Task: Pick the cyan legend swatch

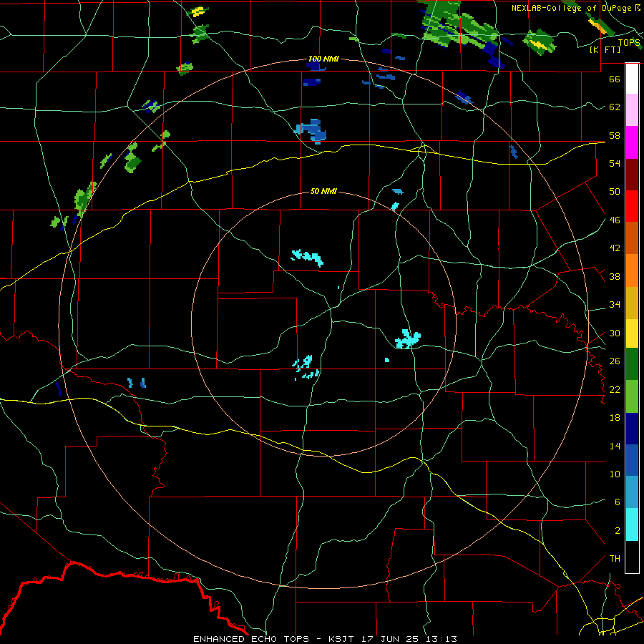Action: 632,525
